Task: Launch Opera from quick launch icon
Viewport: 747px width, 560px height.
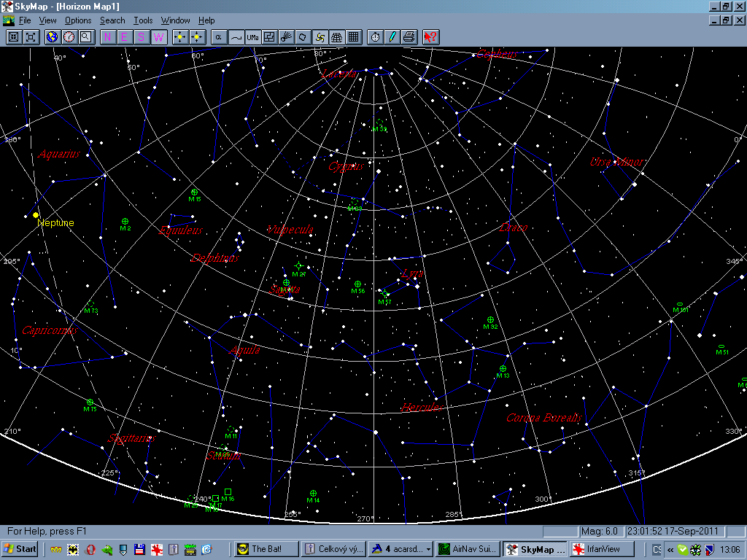Action: pos(90,550)
